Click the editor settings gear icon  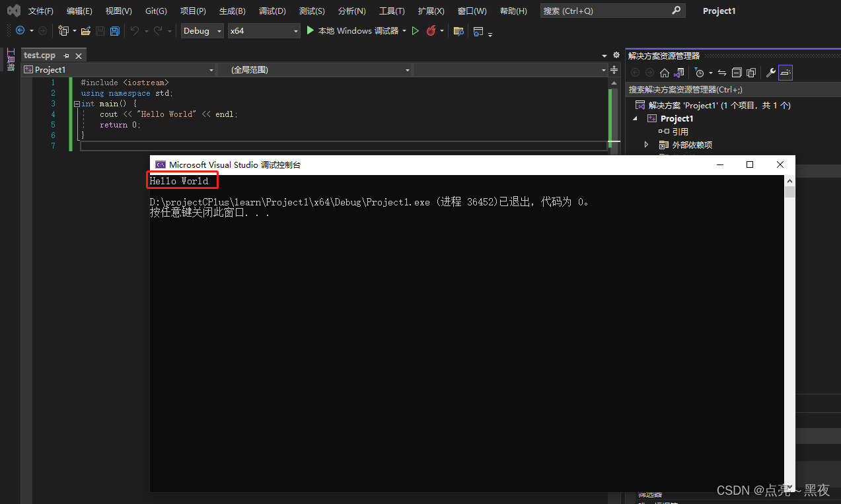pos(616,55)
